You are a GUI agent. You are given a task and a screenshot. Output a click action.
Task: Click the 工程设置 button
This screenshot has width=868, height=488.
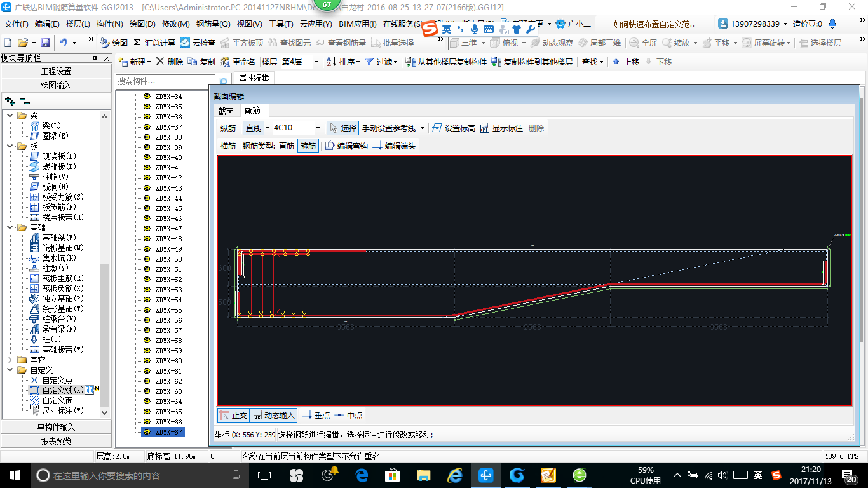[x=57, y=71]
